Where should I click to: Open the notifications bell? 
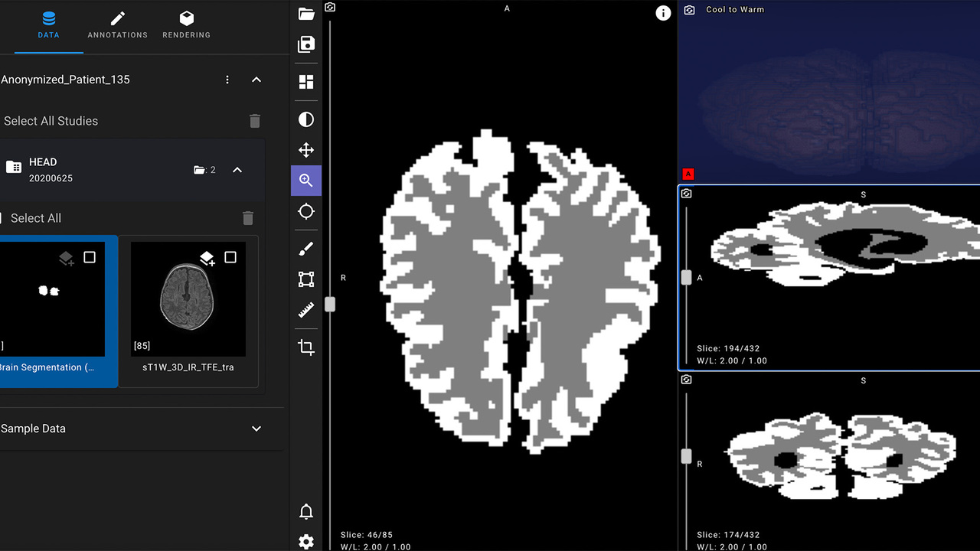(306, 511)
